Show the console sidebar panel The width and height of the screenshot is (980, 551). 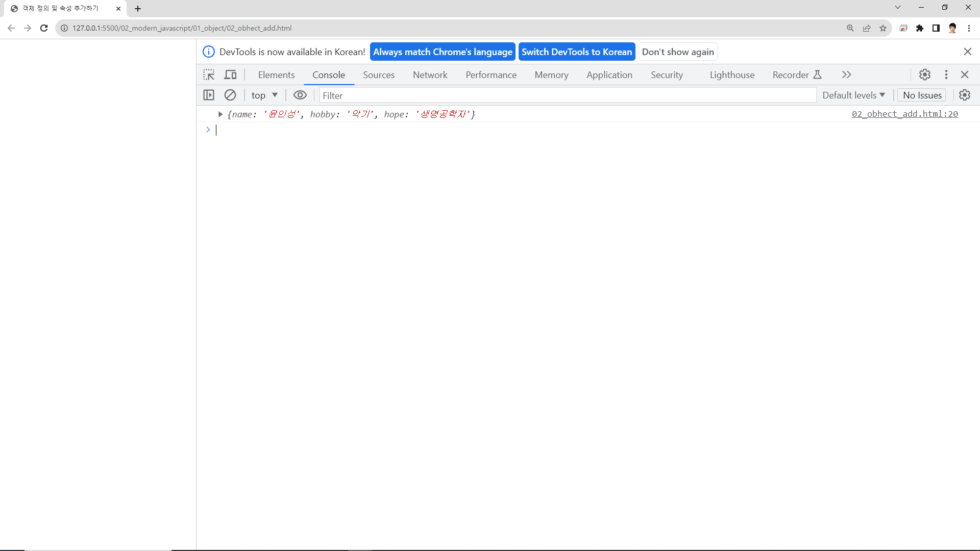pos(209,95)
